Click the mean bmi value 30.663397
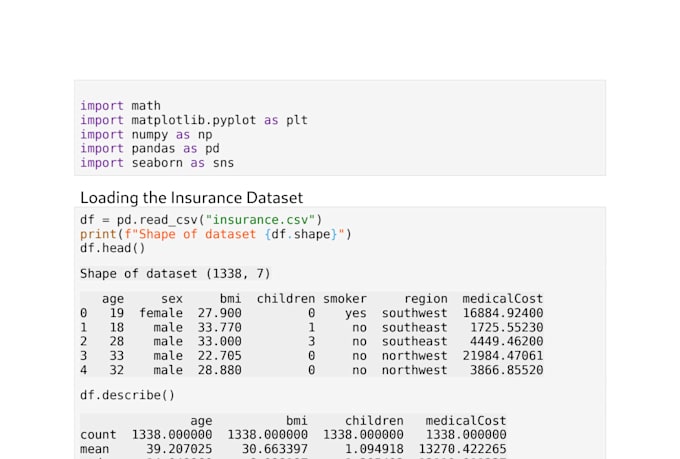 (x=275, y=449)
